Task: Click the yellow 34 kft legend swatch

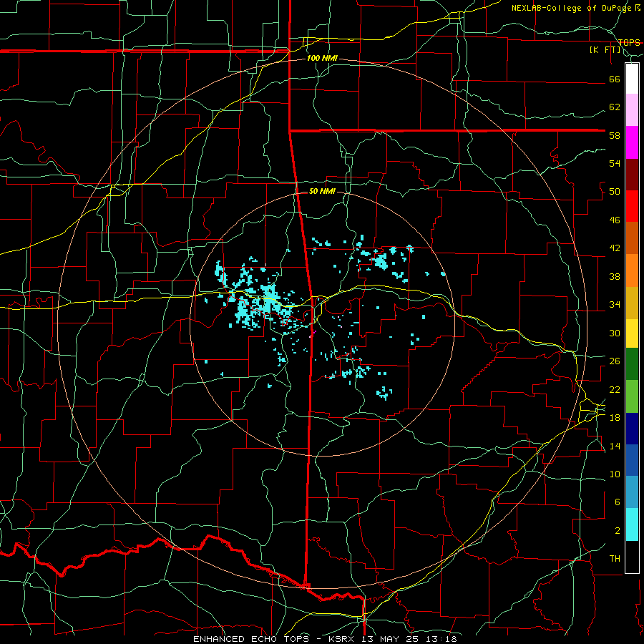Action: (632, 333)
